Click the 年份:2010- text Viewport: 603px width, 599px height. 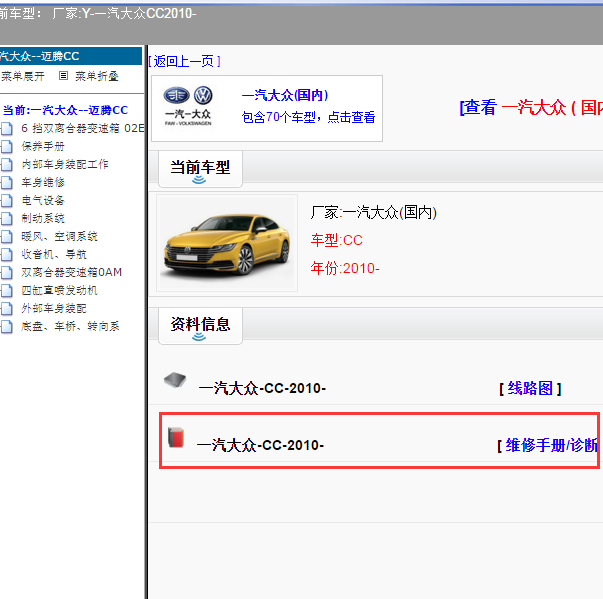tap(345, 268)
